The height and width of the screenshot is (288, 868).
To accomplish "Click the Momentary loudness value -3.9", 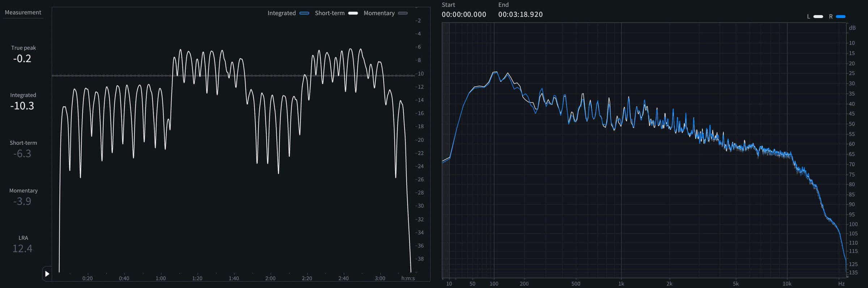I will (22, 201).
